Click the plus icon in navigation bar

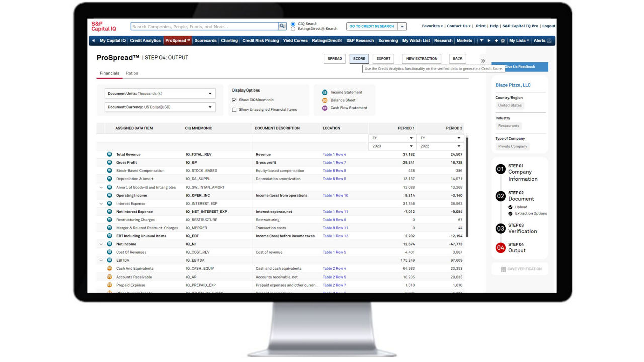pyautogui.click(x=496, y=41)
